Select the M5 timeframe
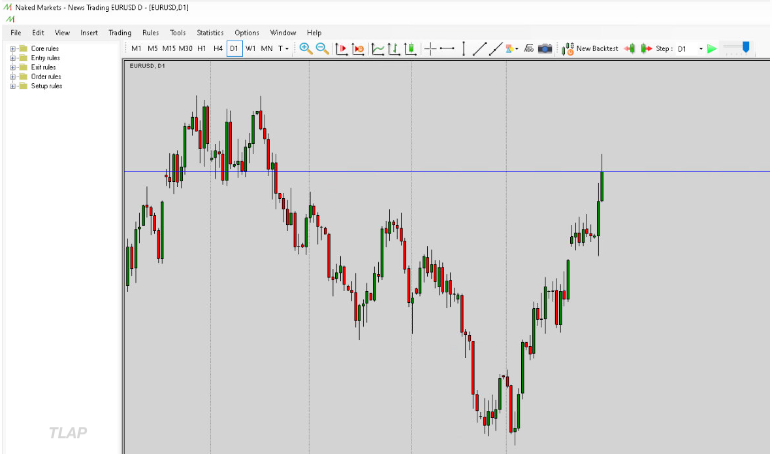The image size is (772, 456). click(153, 48)
